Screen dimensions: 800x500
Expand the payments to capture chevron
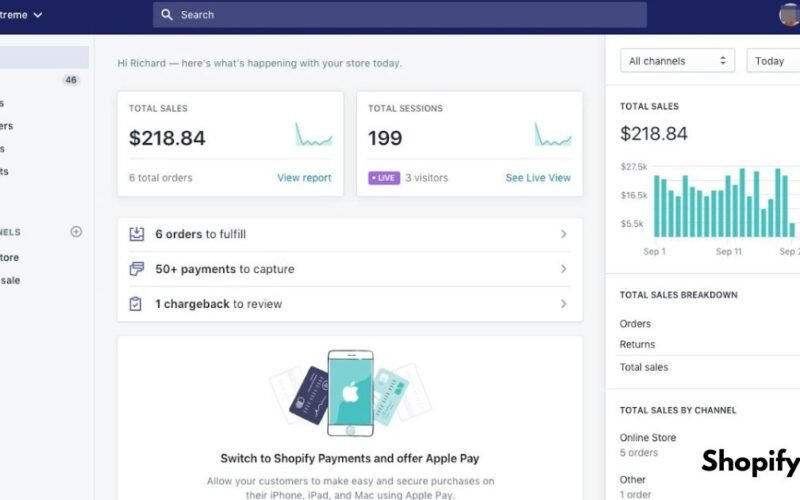pos(563,268)
